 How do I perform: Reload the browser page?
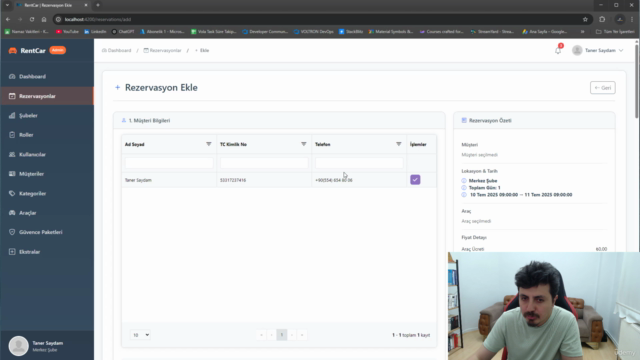pos(32,19)
